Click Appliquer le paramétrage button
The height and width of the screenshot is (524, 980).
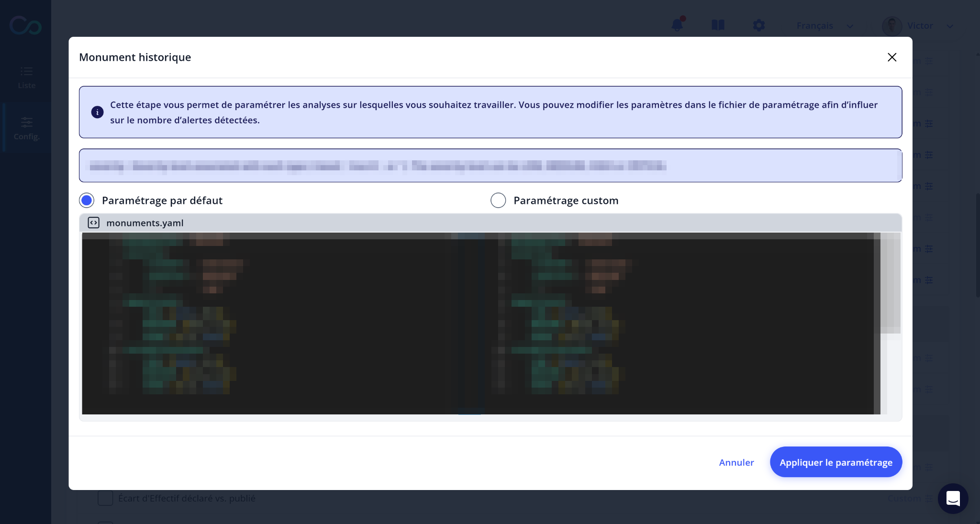[835, 462]
